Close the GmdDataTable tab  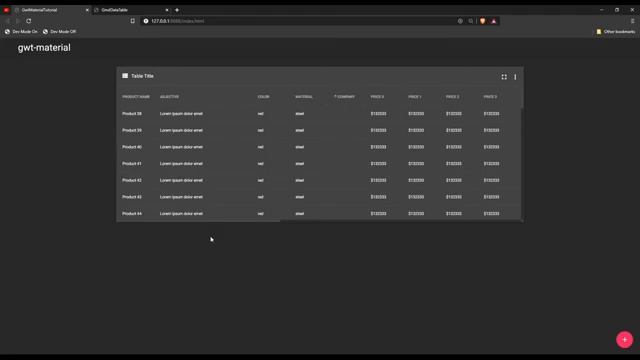[167, 10]
